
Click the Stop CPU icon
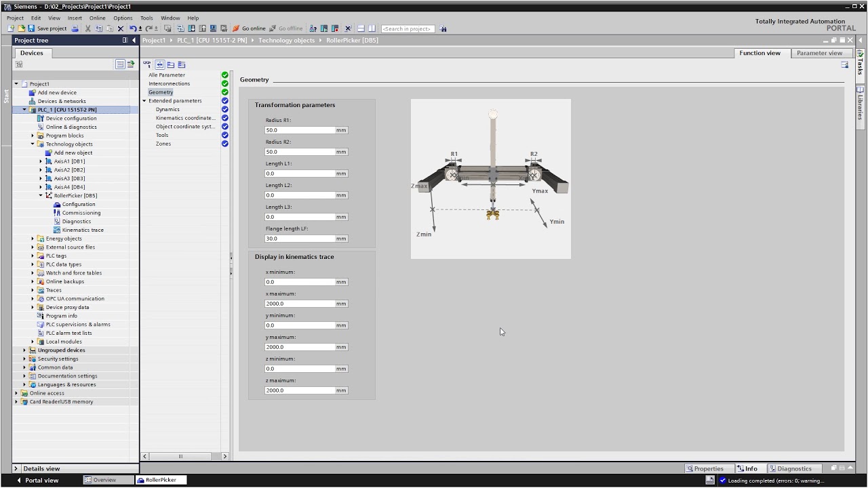click(x=335, y=28)
